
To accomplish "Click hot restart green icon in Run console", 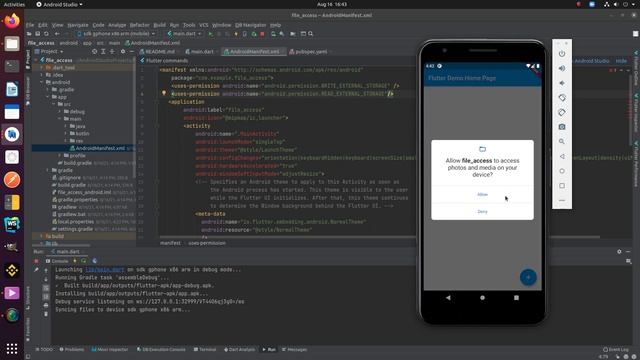I will tap(84, 261).
